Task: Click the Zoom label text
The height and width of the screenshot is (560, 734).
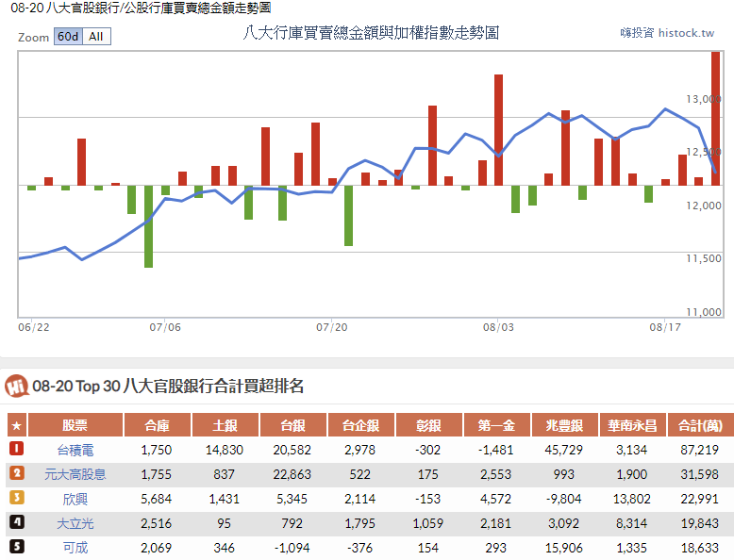Action: (33, 38)
